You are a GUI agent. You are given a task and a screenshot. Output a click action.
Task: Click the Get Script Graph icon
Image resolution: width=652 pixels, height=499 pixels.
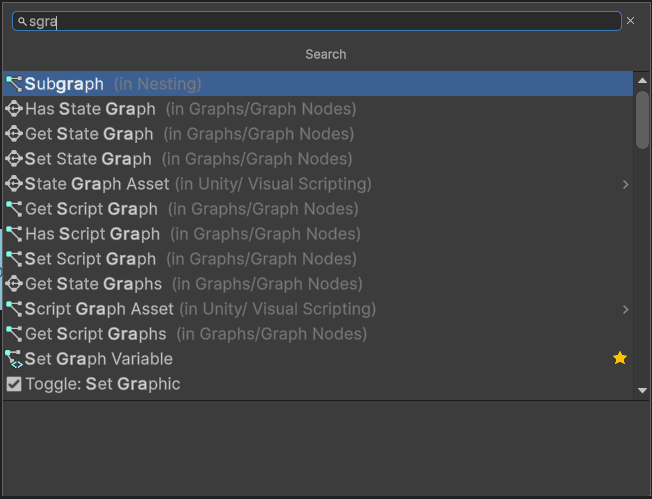point(14,209)
